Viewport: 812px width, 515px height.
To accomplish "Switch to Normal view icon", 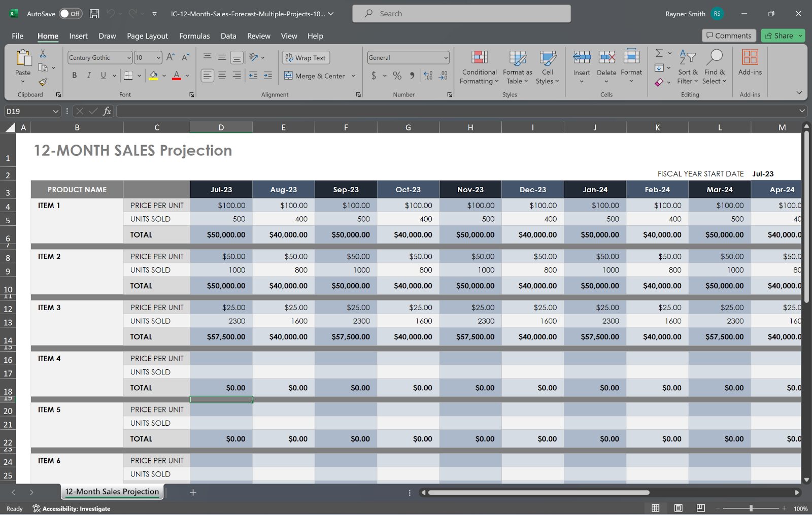I will 656,508.
